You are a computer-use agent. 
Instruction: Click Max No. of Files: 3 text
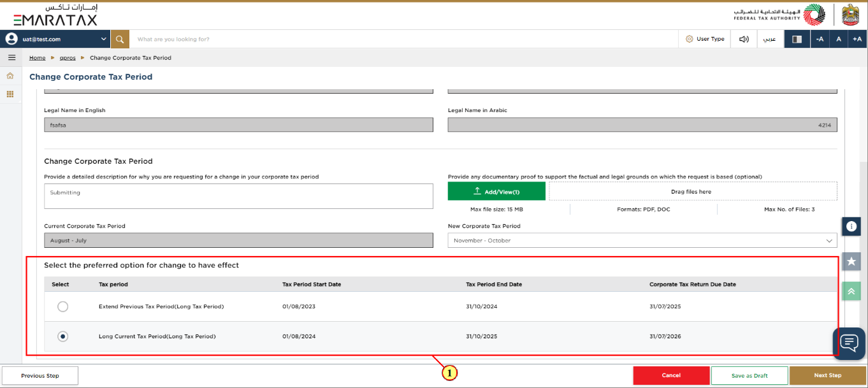(789, 209)
